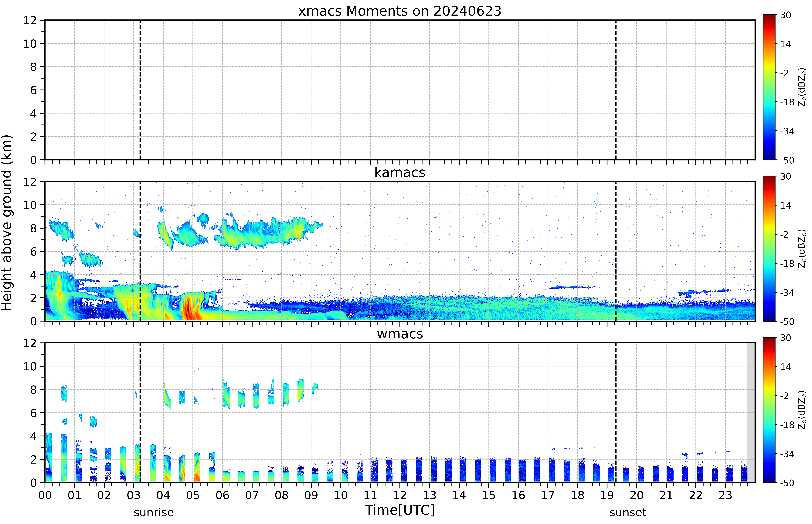Click the wmacs colorbar
The height and width of the screenshot is (524, 812).
(769, 410)
